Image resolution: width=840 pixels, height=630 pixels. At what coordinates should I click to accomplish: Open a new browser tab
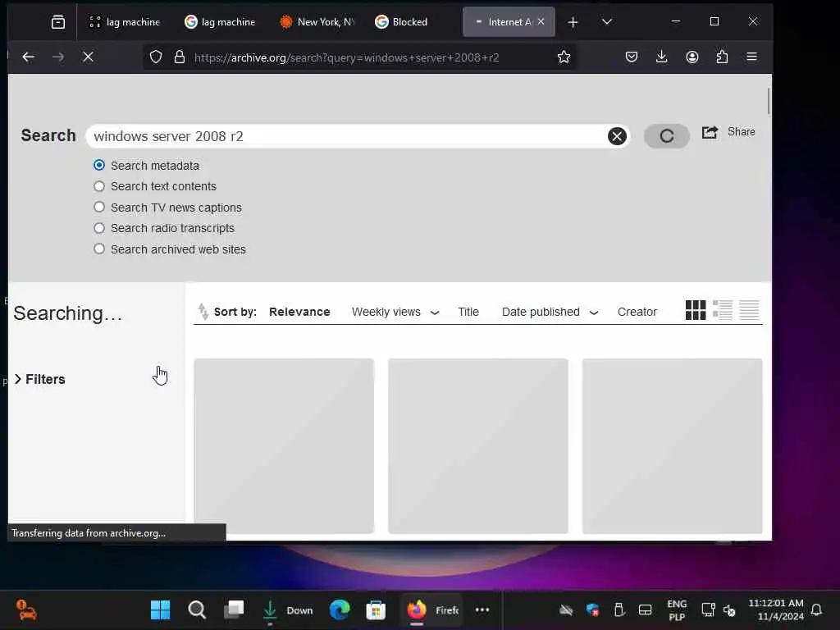pos(573,22)
